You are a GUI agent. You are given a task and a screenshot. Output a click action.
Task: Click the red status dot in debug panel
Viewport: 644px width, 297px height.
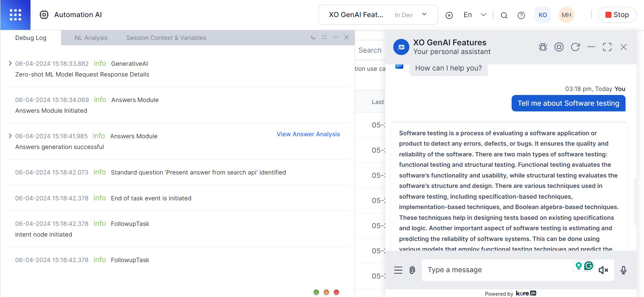click(337, 292)
